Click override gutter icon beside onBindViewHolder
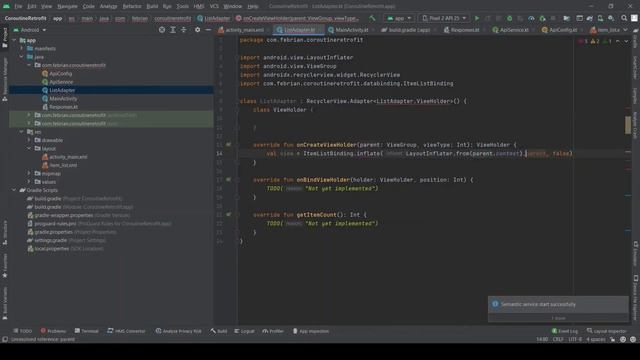 click(228, 180)
